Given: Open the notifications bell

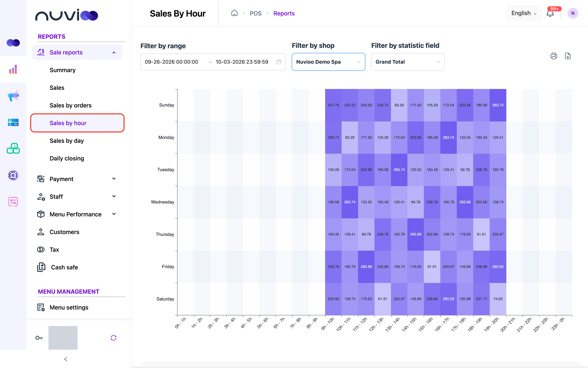Looking at the screenshot, I should [x=550, y=13].
